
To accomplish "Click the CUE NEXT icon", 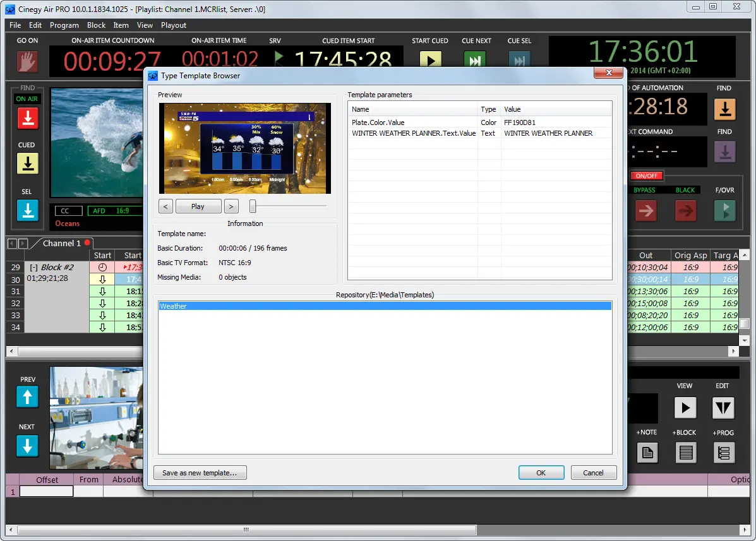I will [474, 58].
